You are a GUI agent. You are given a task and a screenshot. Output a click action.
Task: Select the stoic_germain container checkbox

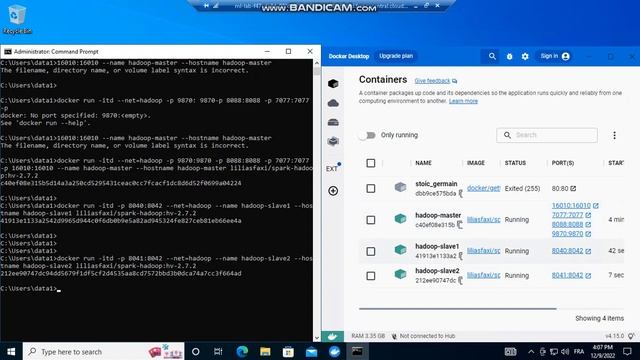click(x=371, y=189)
